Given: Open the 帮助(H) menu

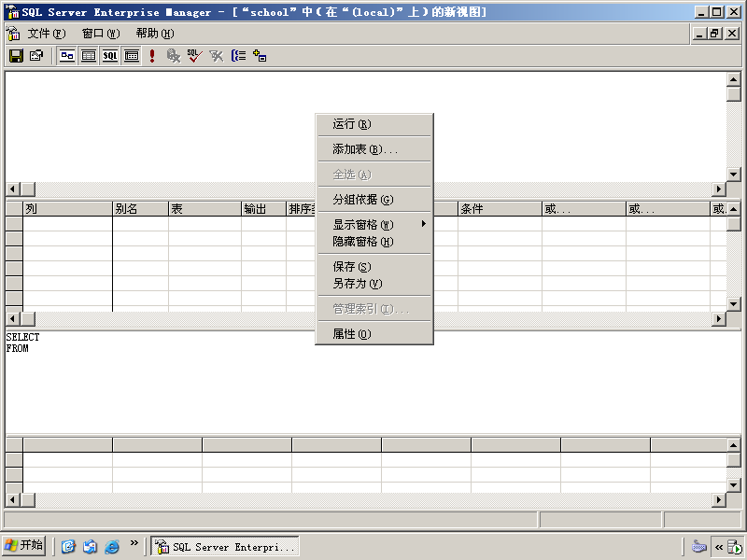Looking at the screenshot, I should 155,34.
